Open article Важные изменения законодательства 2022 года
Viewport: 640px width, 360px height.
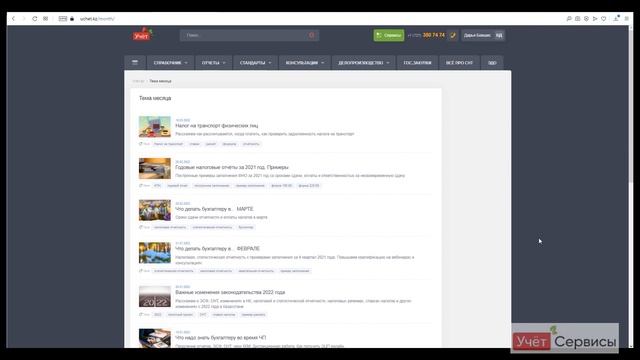point(230,292)
